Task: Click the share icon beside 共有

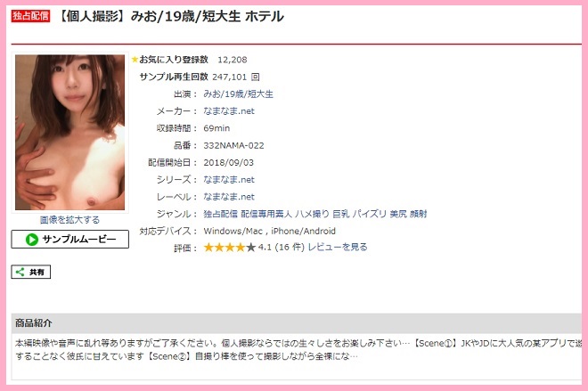Action: coord(20,273)
